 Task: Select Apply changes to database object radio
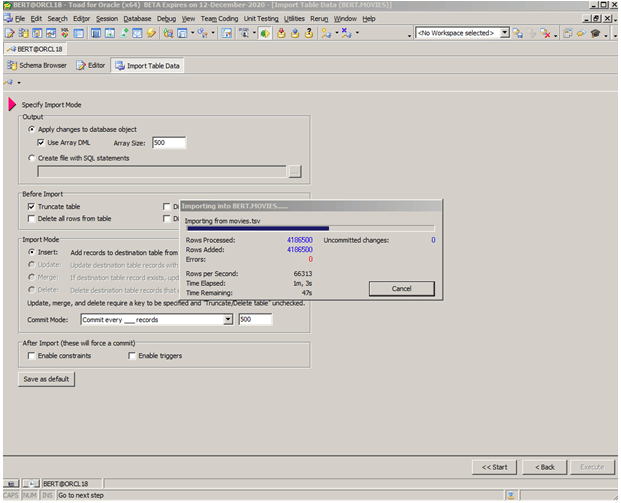coord(31,129)
